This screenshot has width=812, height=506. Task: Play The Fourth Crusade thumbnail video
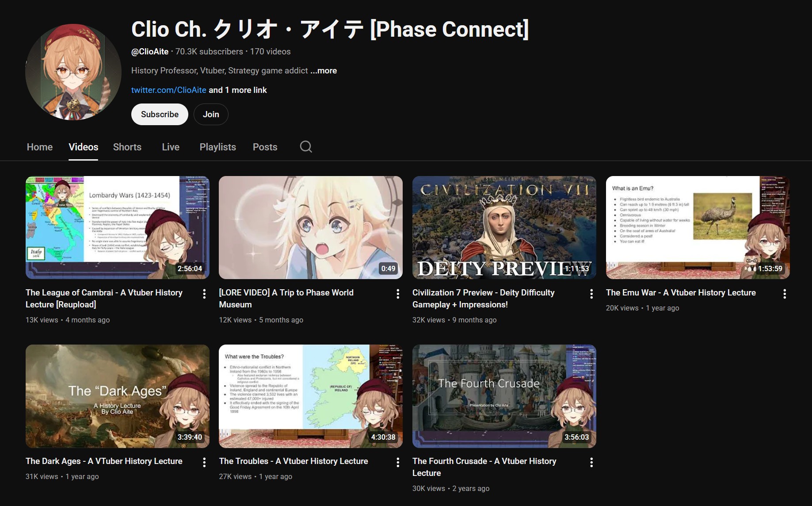[504, 396]
